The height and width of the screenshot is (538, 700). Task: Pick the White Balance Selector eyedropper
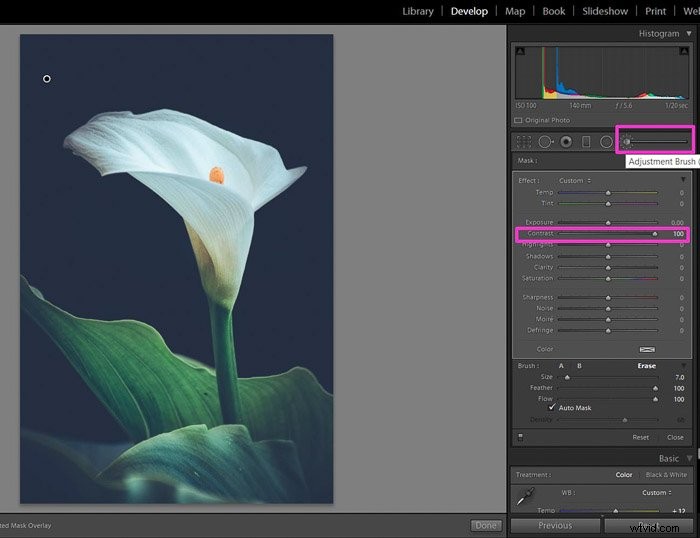click(525, 496)
